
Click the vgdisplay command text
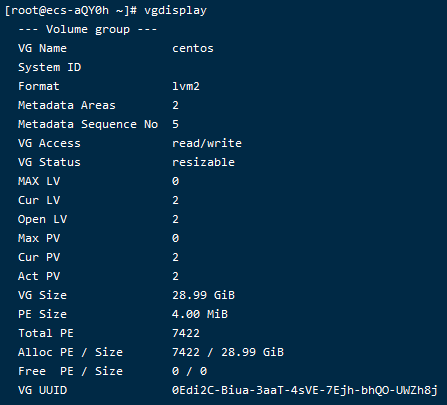pyautogui.click(x=175, y=10)
